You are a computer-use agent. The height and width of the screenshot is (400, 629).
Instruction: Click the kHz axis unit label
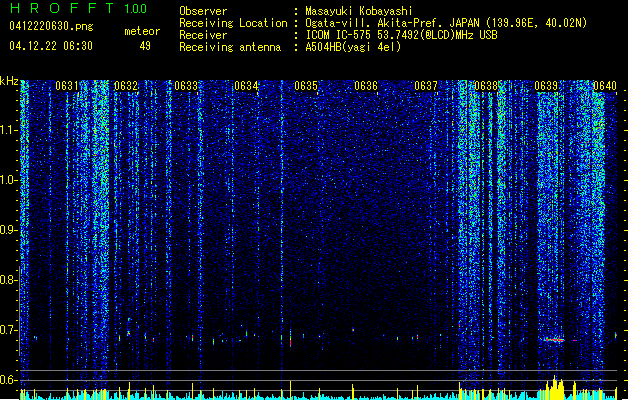(x=9, y=81)
